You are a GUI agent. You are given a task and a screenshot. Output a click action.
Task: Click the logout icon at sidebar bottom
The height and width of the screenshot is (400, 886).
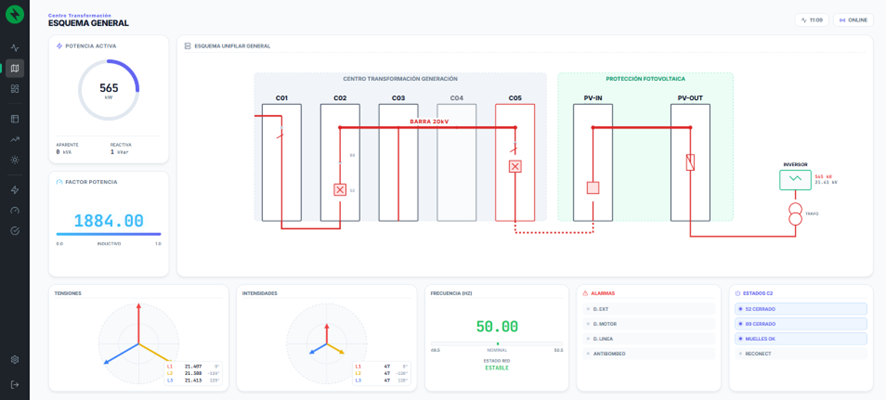(15, 384)
